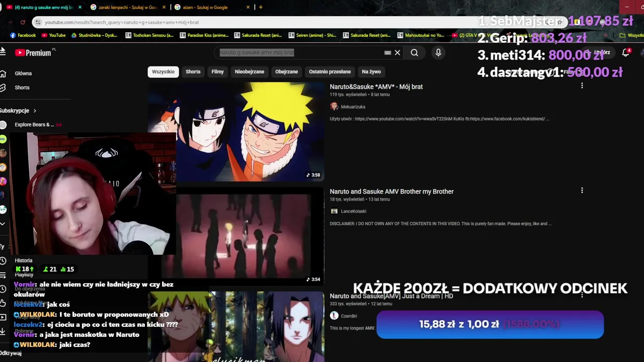Select the Shorts filter chip
Viewport: 644px width, 362px height.
coord(193,71)
